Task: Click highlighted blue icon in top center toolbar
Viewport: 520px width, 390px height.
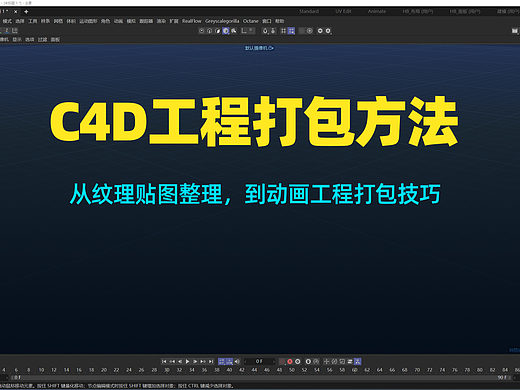Action: pyautogui.click(x=226, y=31)
